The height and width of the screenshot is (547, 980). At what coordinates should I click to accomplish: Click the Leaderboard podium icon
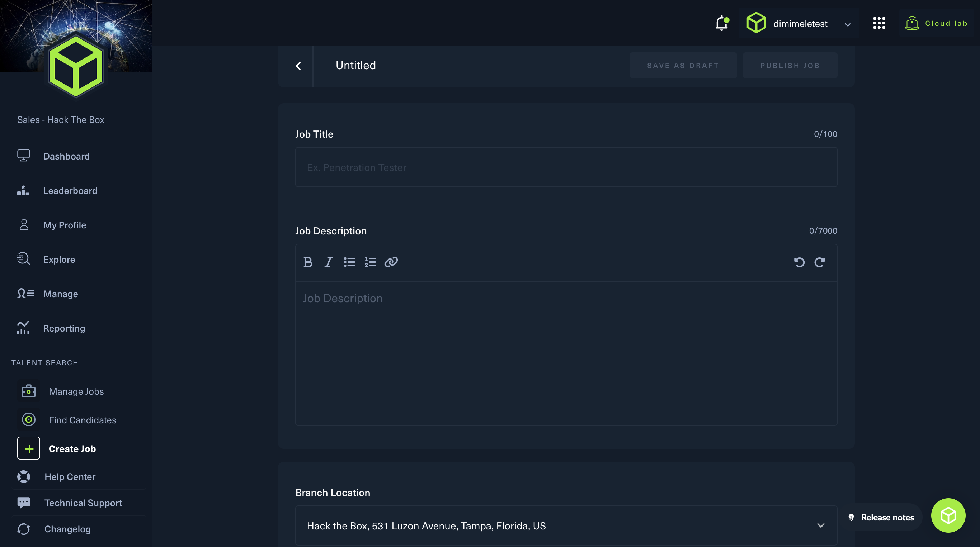pos(23,190)
